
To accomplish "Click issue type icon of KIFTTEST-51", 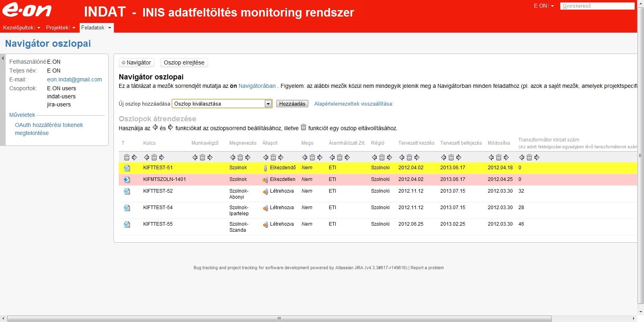I will coord(127,168).
